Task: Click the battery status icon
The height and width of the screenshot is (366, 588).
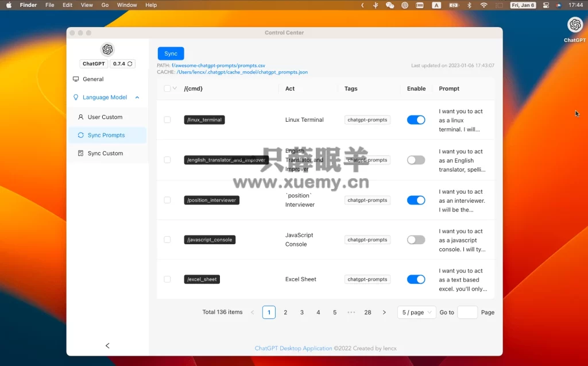Action: pos(454,5)
